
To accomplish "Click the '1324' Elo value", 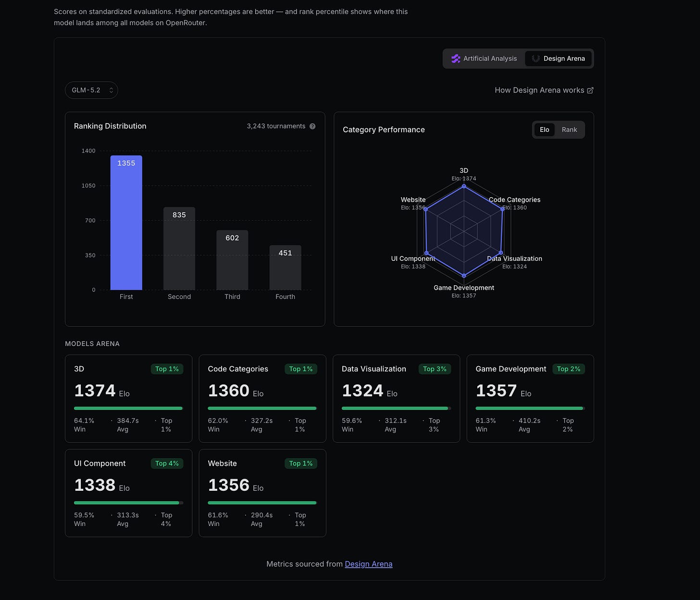I will pos(362,391).
